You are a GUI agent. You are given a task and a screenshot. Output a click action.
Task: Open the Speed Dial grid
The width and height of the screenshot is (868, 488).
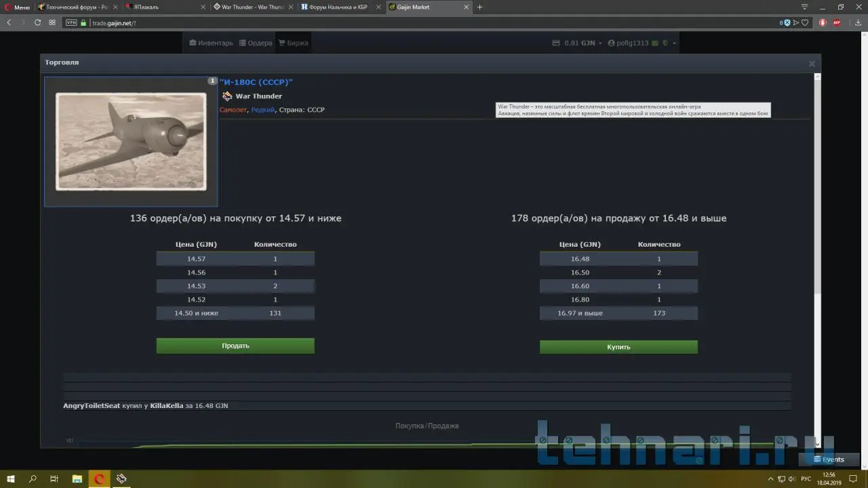(52, 22)
